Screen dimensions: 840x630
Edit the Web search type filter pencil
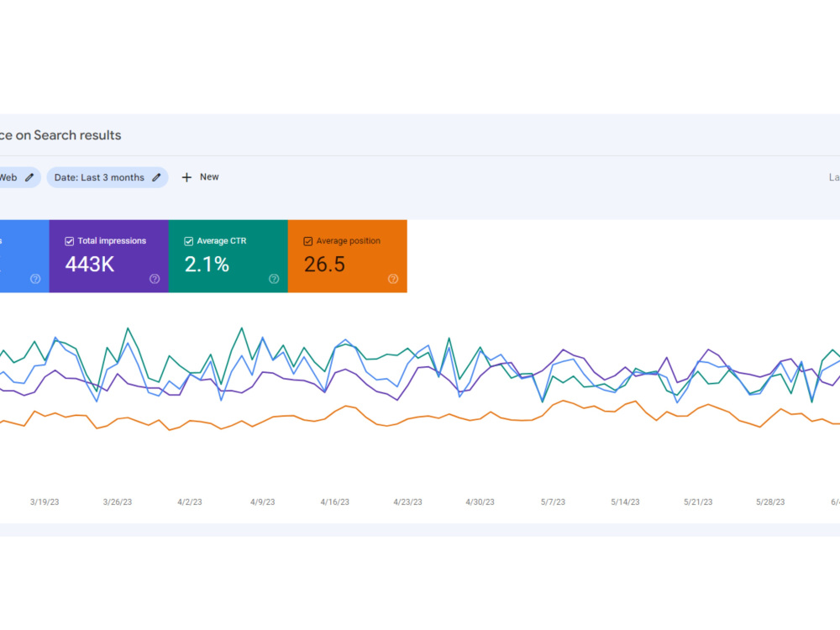click(x=29, y=177)
